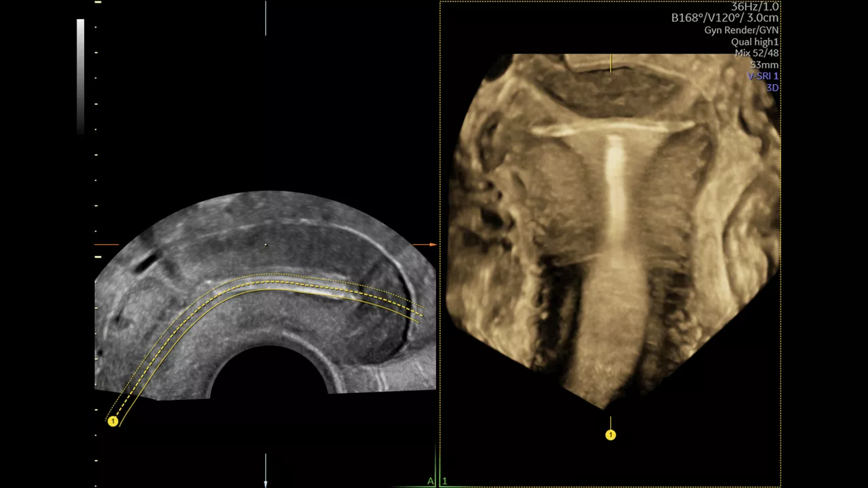Click yellow tick marker atop 3D render
This screenshot has height=488, width=868.
610,63
